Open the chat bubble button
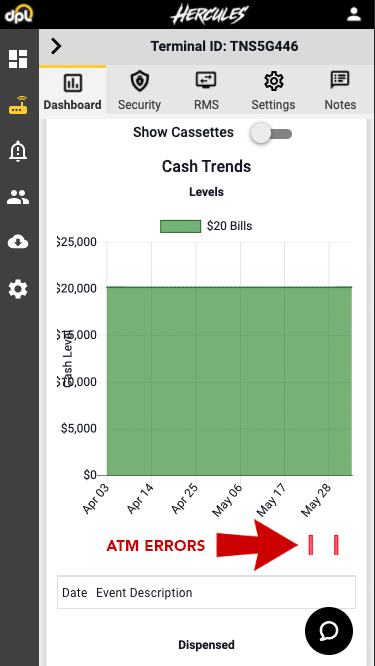This screenshot has width=375, height=666. [x=329, y=631]
